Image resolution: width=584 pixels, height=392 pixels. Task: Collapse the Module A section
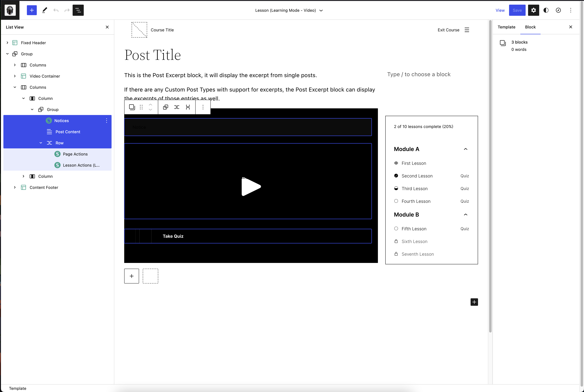[465, 149]
